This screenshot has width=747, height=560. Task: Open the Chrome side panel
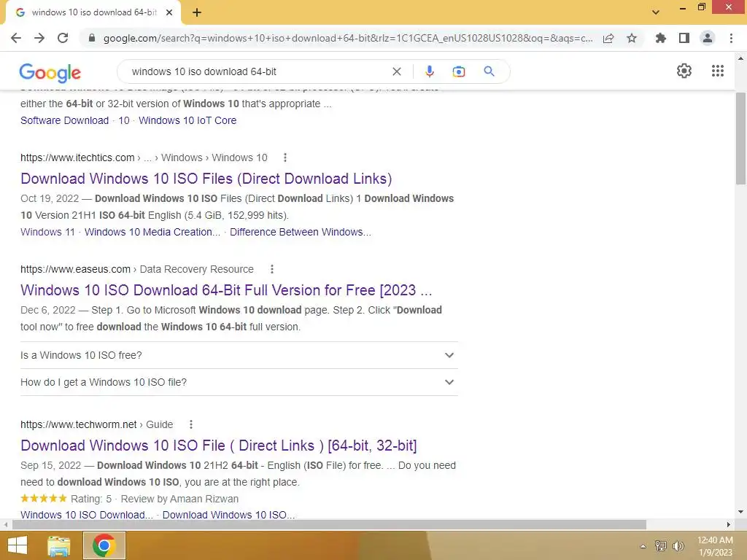[684, 38]
